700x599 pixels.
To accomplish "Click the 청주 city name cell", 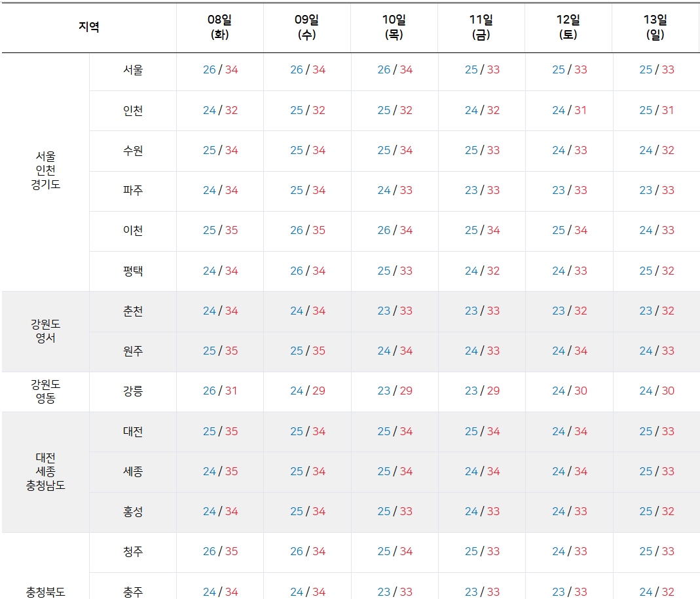I will (x=132, y=552).
